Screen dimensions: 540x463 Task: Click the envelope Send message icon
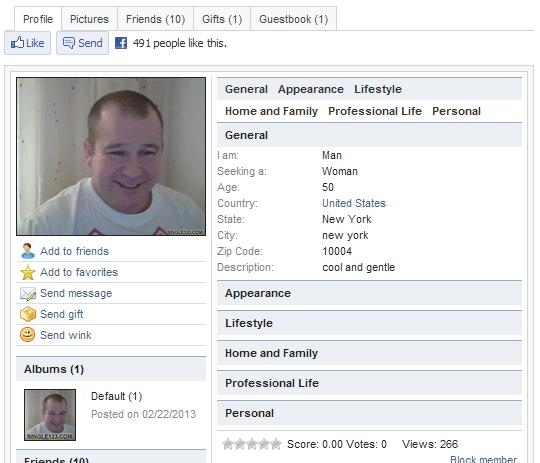point(28,294)
